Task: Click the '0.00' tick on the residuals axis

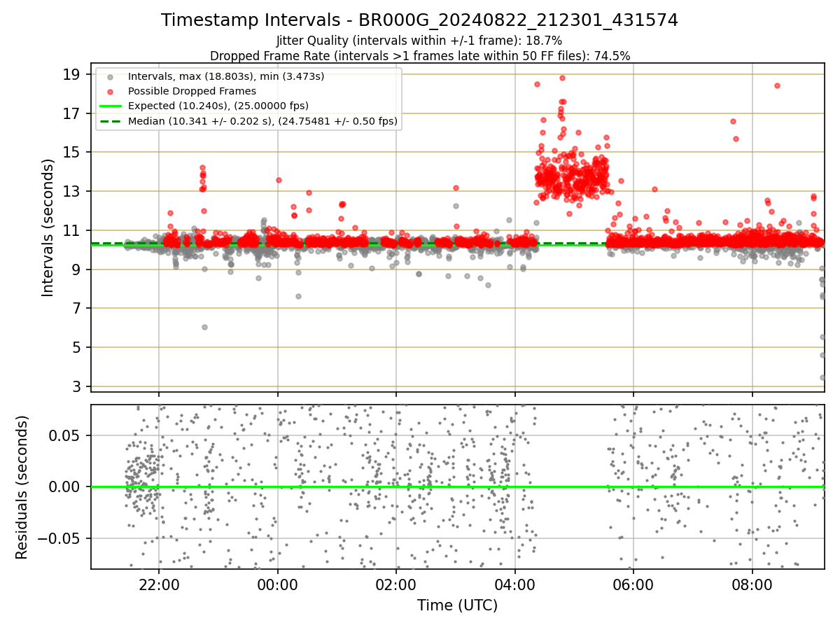Action: coord(66,486)
